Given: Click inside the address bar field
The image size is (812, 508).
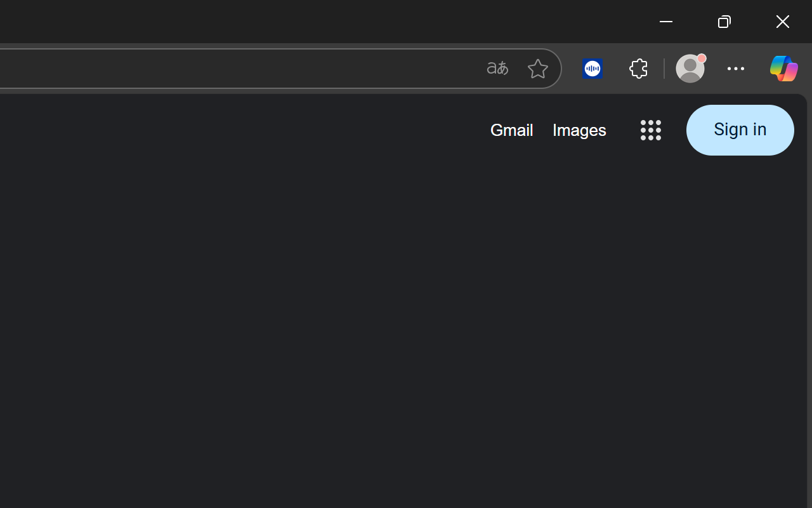Looking at the screenshot, I should [235, 69].
